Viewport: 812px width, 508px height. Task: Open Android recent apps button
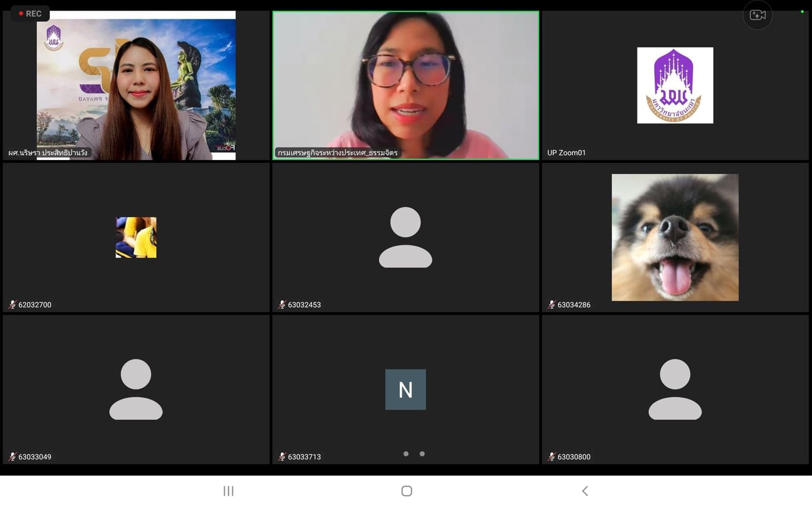[x=228, y=491]
